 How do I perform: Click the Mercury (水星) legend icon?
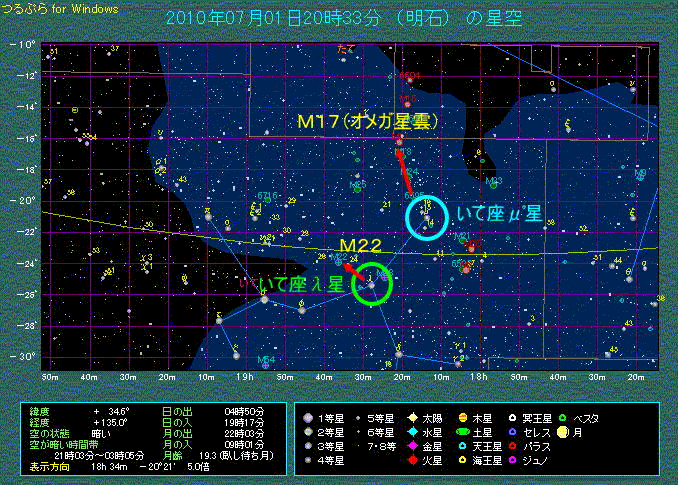tap(412, 432)
